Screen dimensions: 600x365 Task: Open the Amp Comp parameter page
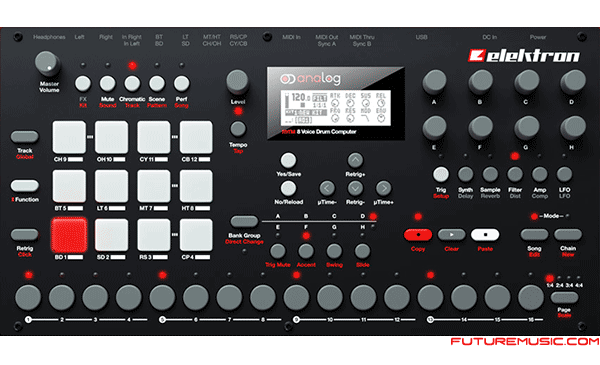click(540, 174)
